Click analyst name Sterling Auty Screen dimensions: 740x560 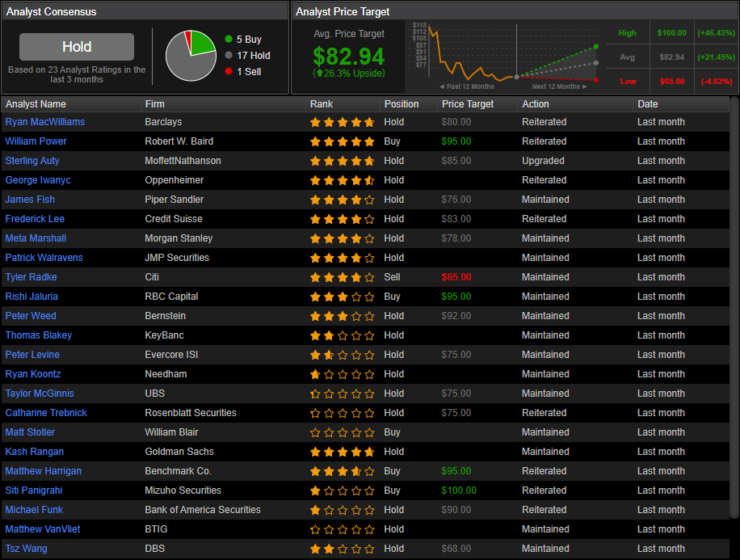pyautogui.click(x=32, y=161)
